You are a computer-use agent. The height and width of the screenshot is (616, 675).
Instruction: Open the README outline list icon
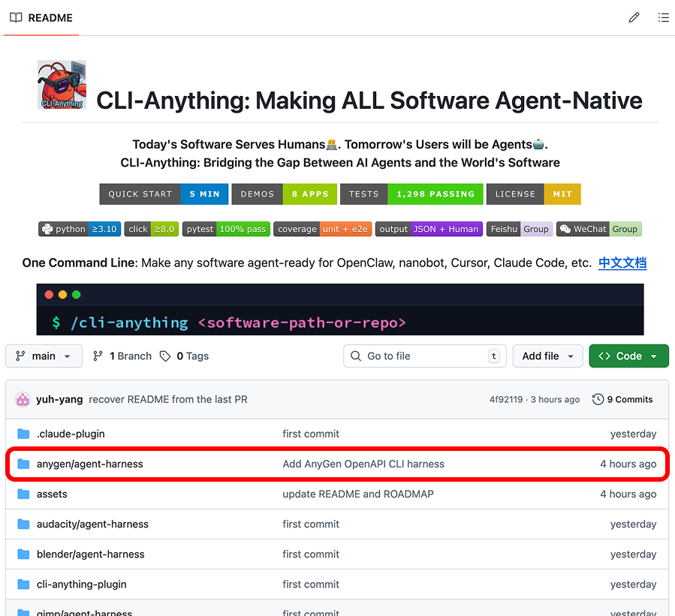pyautogui.click(x=664, y=18)
